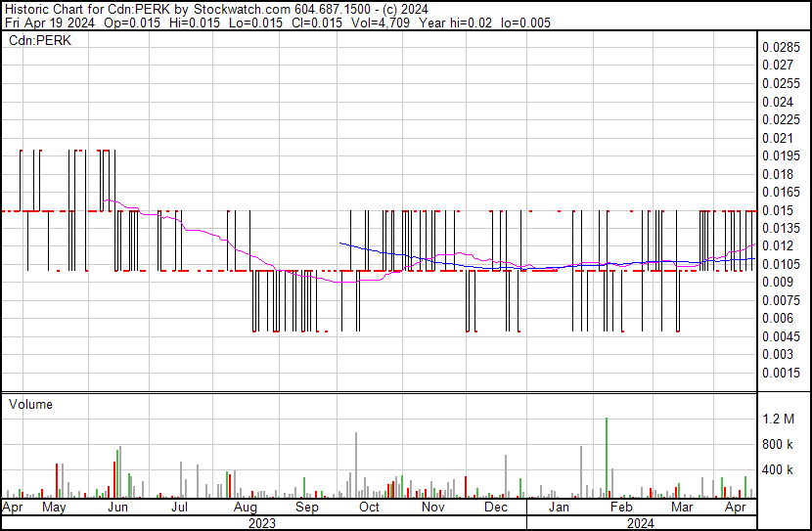This screenshot has width=812, height=531.
Task: Click the 0.0015 price axis label
Action: (x=780, y=373)
